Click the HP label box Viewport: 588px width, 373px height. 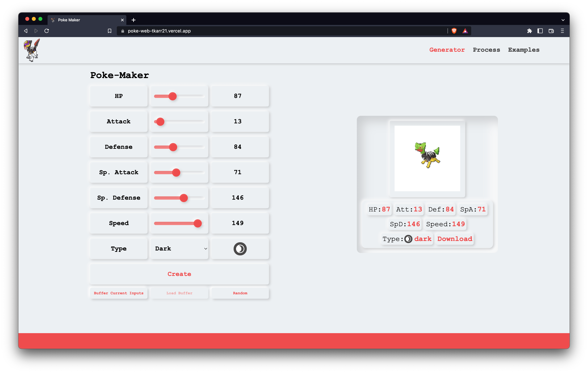coord(119,96)
